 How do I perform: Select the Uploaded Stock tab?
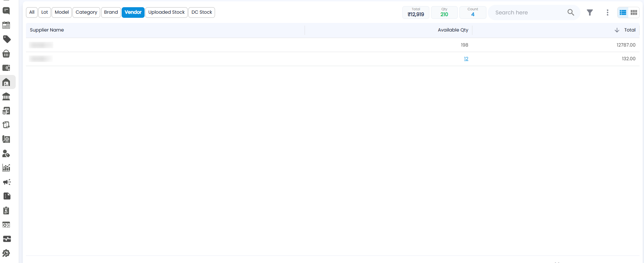point(166,12)
